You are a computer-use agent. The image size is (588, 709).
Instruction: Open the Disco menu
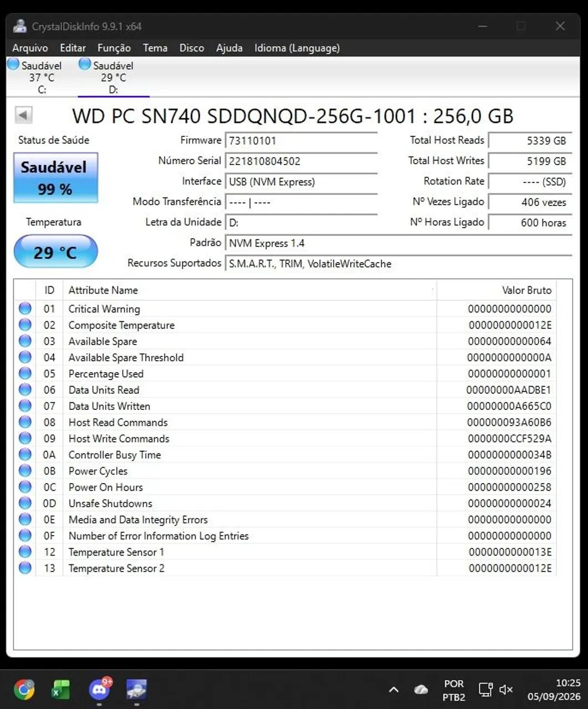tap(192, 48)
